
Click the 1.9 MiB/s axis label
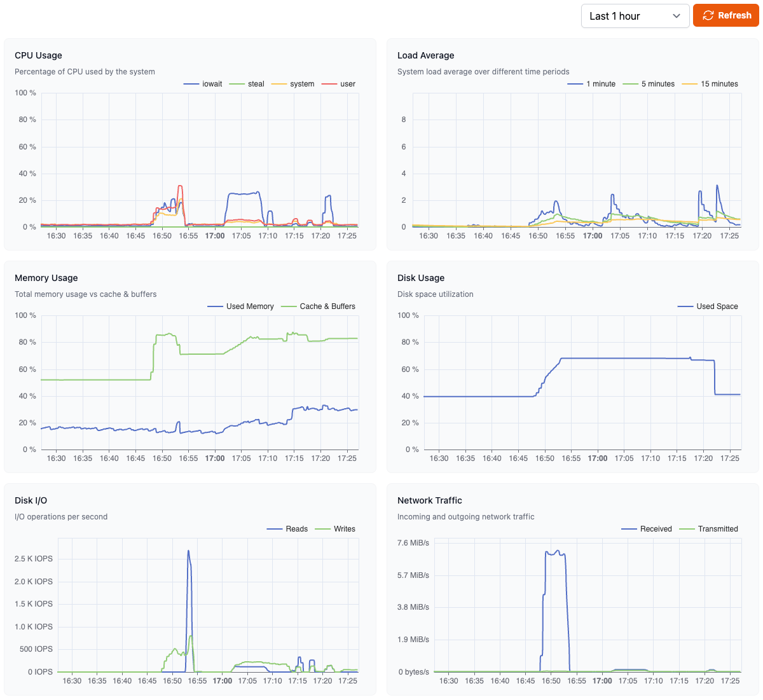(413, 640)
